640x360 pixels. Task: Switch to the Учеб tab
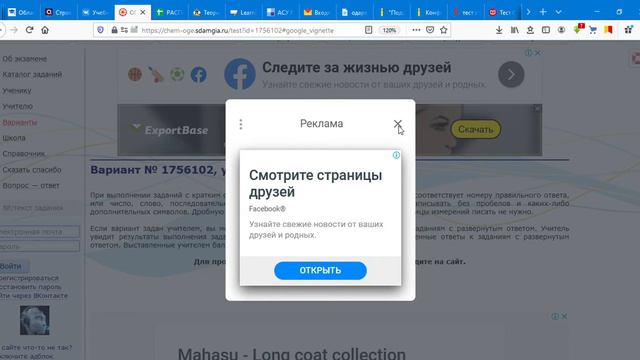[95, 12]
